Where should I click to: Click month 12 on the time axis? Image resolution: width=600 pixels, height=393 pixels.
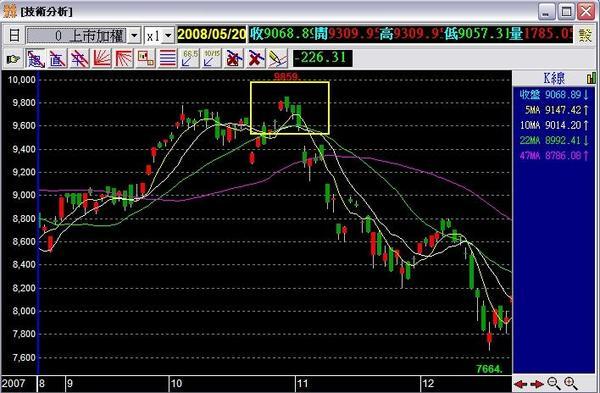[428, 383]
